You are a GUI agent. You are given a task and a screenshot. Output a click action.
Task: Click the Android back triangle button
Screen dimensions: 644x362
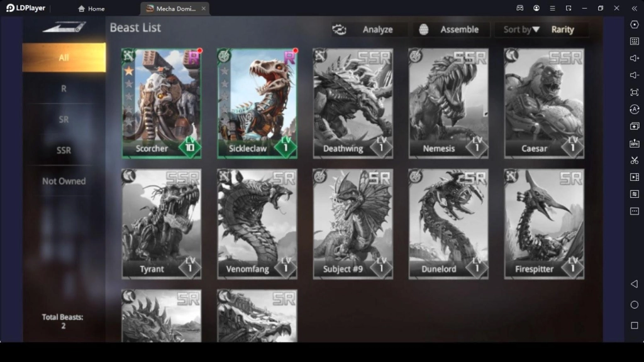point(635,284)
